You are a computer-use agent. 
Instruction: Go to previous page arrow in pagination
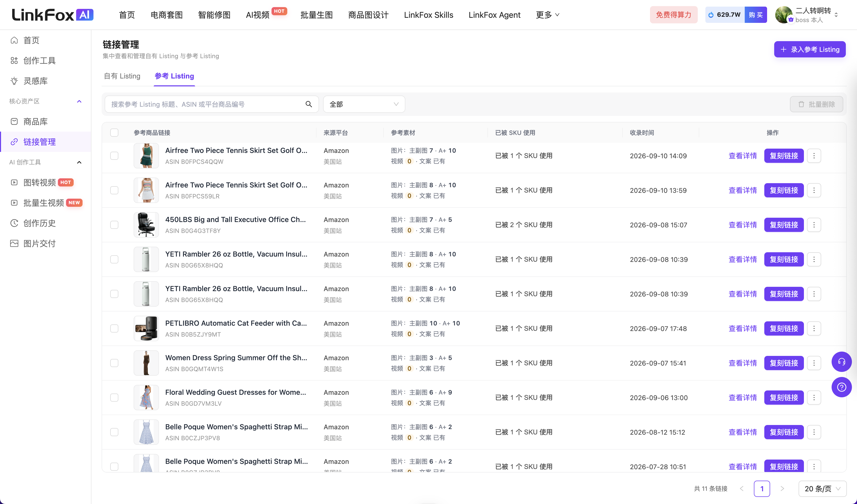coord(742,489)
